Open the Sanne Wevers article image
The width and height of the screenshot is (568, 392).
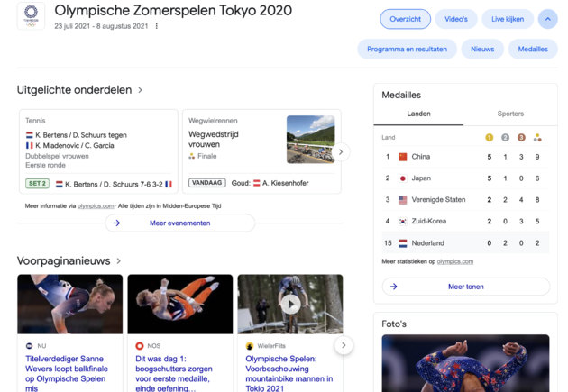coord(70,304)
